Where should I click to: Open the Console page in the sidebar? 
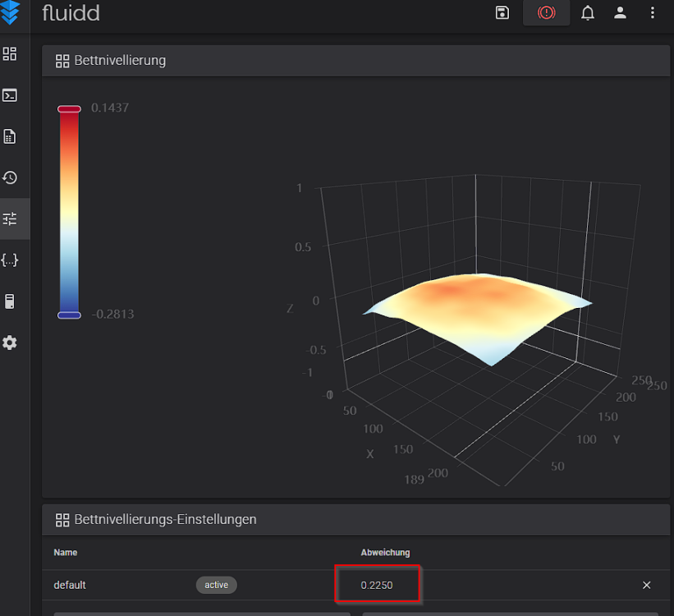[x=10, y=95]
